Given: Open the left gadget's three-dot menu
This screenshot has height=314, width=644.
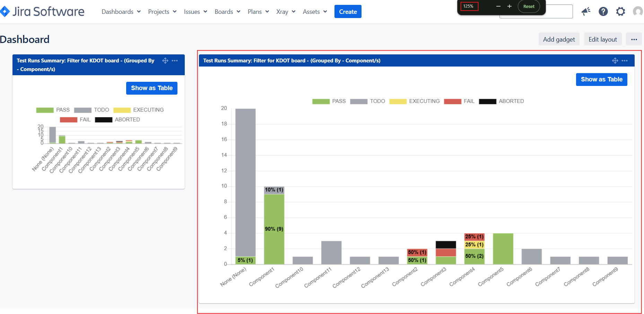Looking at the screenshot, I should point(175,61).
